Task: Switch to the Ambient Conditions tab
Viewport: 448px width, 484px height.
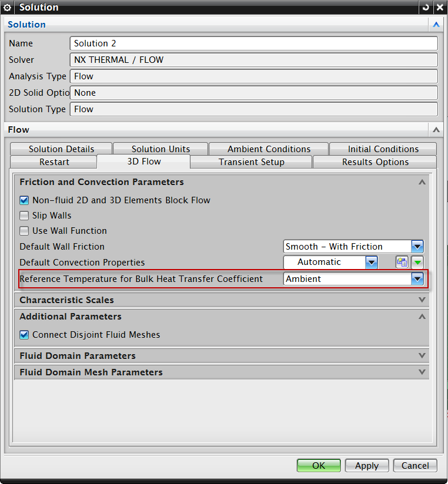Action: (x=269, y=149)
